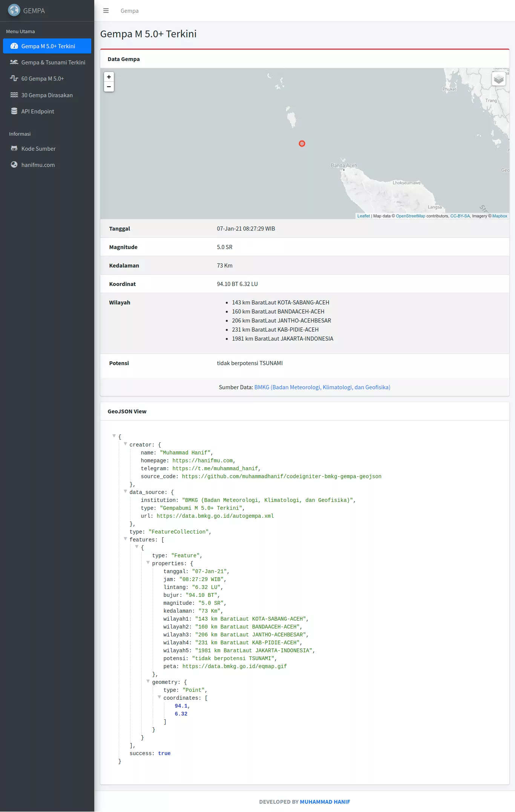Open BMKG data source link
Image resolution: width=515 pixels, height=812 pixels.
pos(322,387)
